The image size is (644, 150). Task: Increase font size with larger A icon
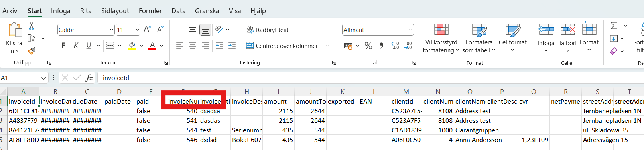pos(147,30)
